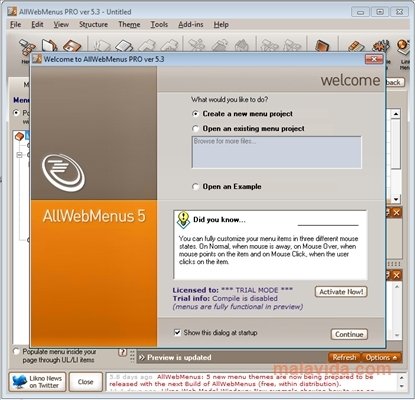Click the Likno News on Twitter bird icon
Screen dimensions: 415x400
pyautogui.click(x=20, y=382)
